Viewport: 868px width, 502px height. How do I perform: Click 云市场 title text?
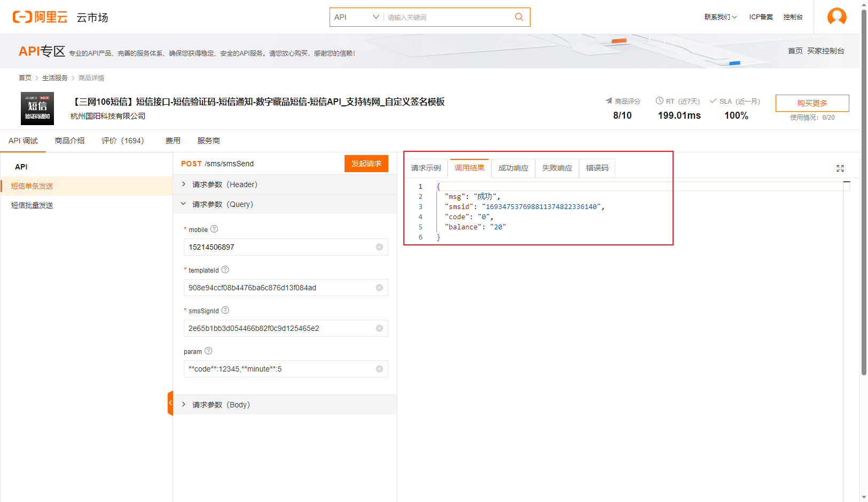pyautogui.click(x=92, y=18)
